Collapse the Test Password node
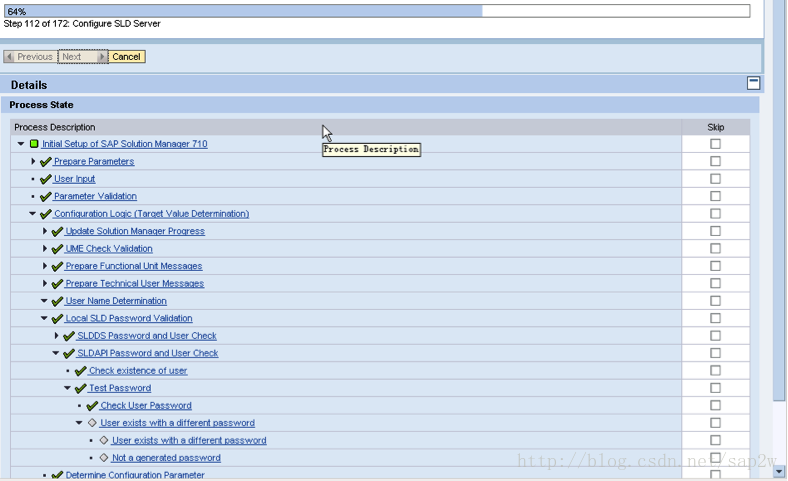 click(x=67, y=388)
